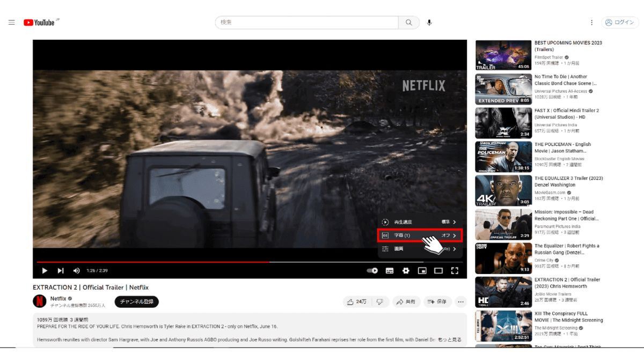
Task: Open the 画質 quality submenu
Action: (419, 249)
